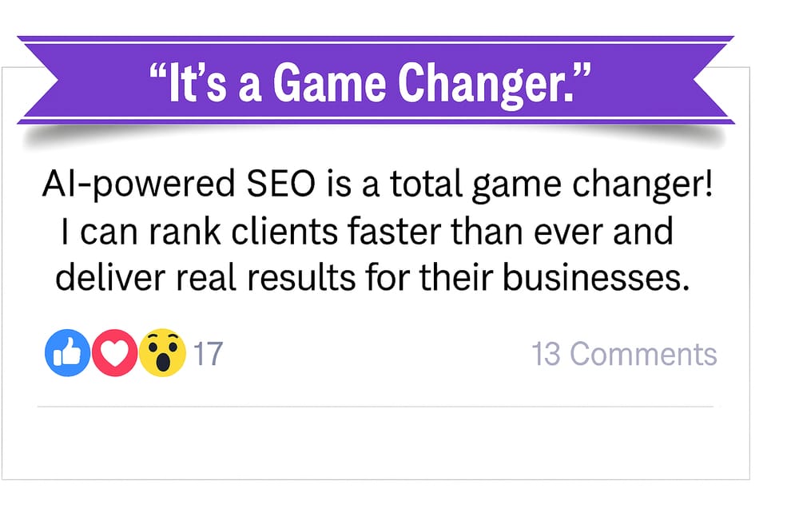Open the 13 Comments link
The height and width of the screenshot is (532, 799).
(x=624, y=354)
